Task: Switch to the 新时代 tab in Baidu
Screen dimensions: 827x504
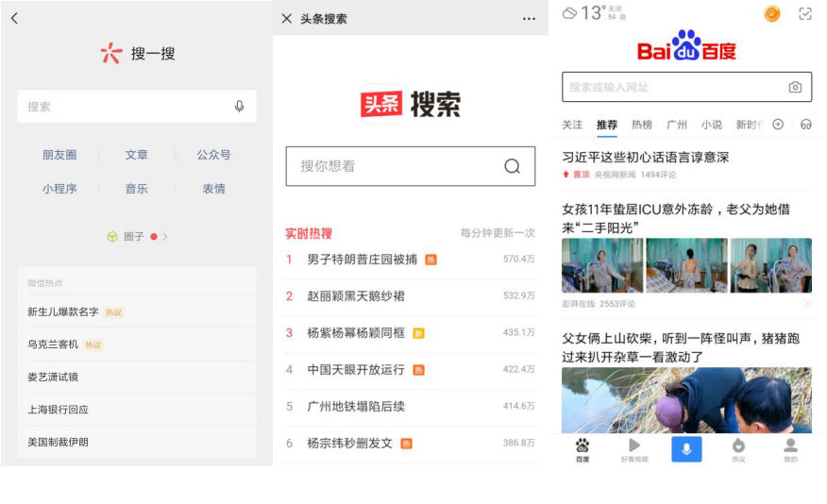Action: 750,125
